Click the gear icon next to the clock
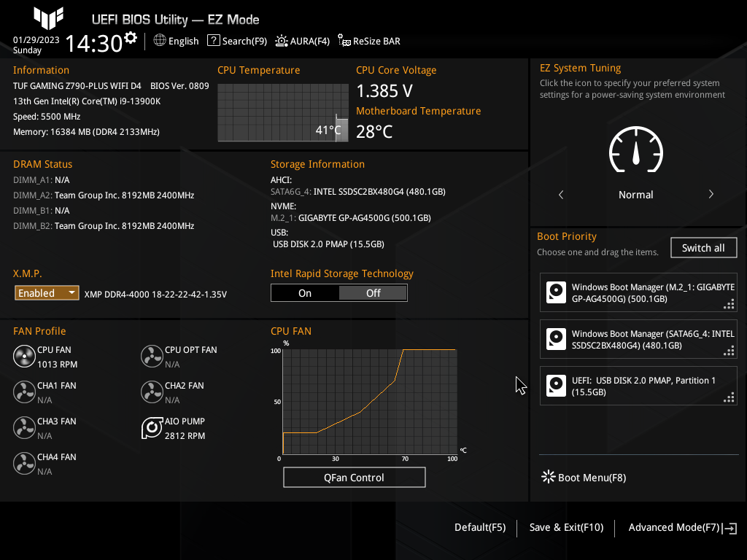The width and height of the screenshot is (747, 560). (131, 38)
